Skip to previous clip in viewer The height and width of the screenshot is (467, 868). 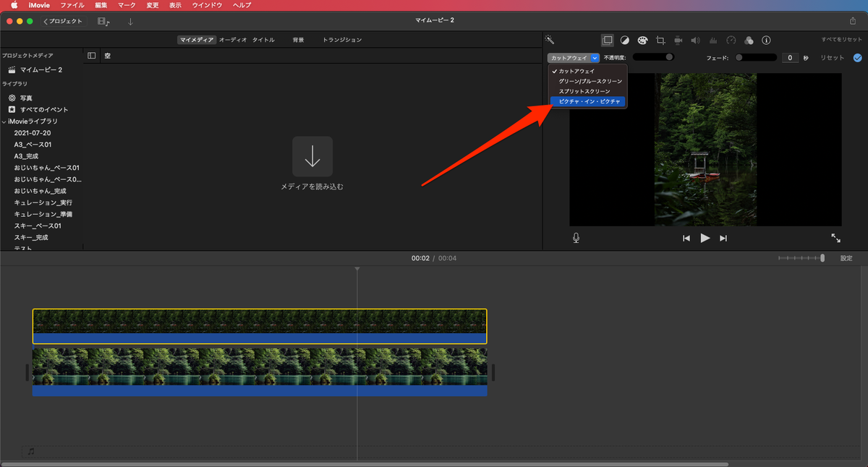coord(686,238)
